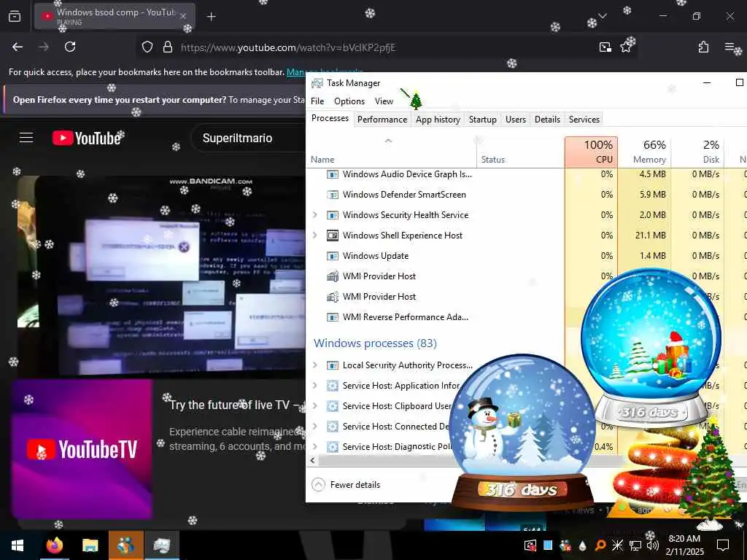The image size is (747, 560).
Task: Open Task Manager File menu
Action: 317,101
